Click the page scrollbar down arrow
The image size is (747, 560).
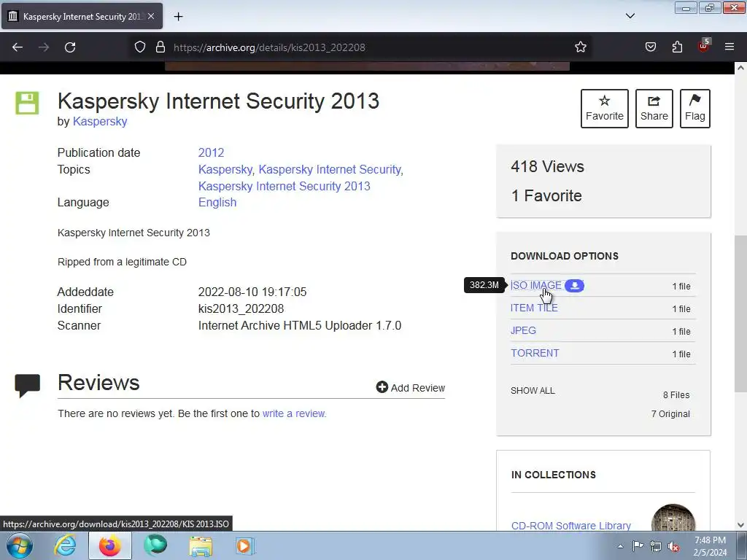point(740,525)
